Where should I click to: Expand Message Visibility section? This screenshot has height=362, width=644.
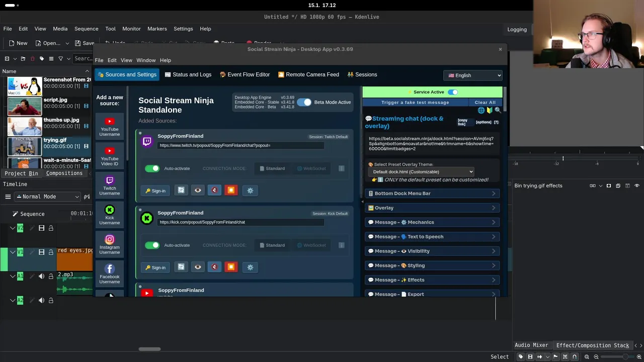coord(433,251)
